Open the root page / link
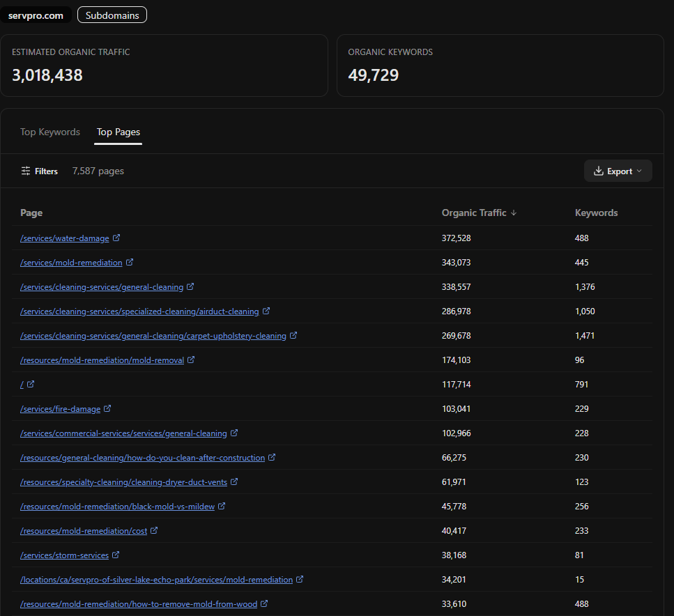674x616 pixels. point(22,385)
